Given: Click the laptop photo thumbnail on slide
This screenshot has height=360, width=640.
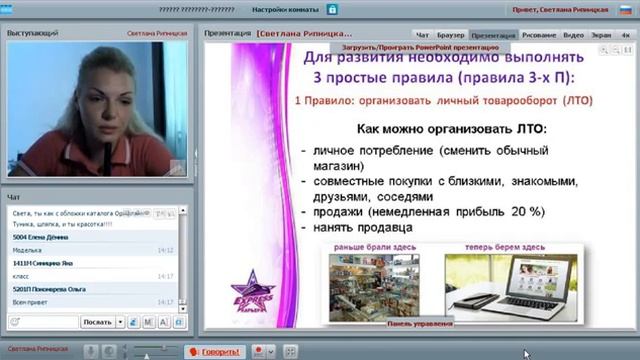Looking at the screenshot, I should coord(511,287).
